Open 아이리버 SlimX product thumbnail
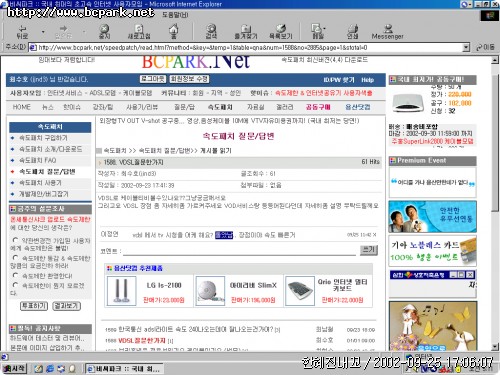The height and width of the screenshot is (375, 500). click(210, 291)
